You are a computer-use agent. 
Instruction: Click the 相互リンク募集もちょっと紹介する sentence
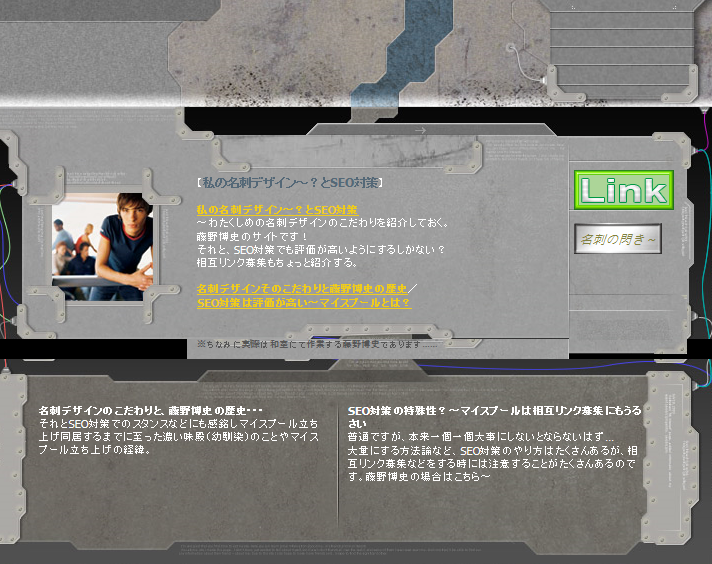[x=277, y=262]
